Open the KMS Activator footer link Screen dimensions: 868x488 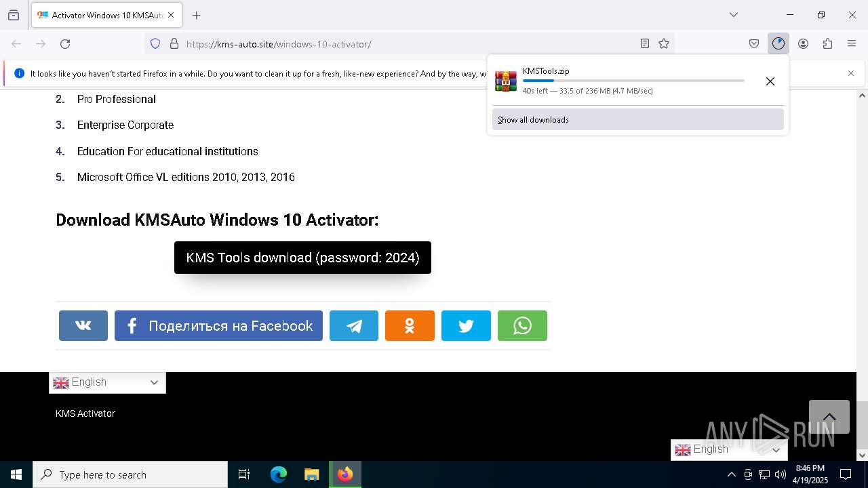click(85, 413)
